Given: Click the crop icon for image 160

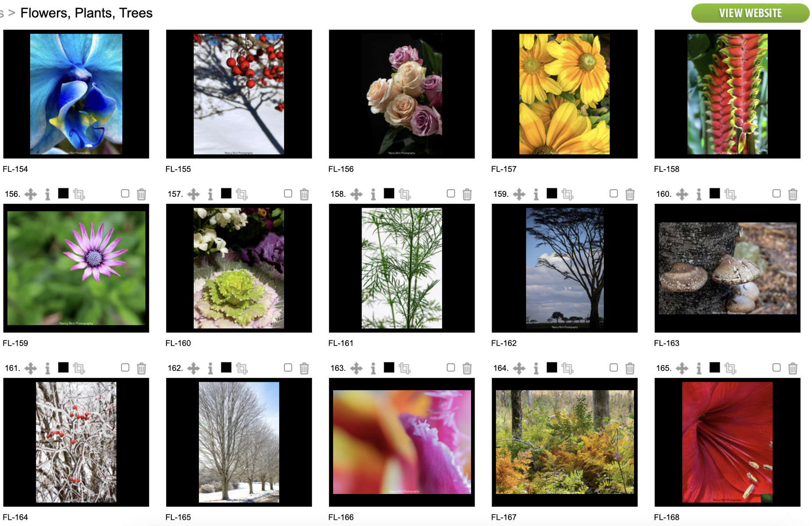Looking at the screenshot, I should pyautogui.click(x=730, y=194).
